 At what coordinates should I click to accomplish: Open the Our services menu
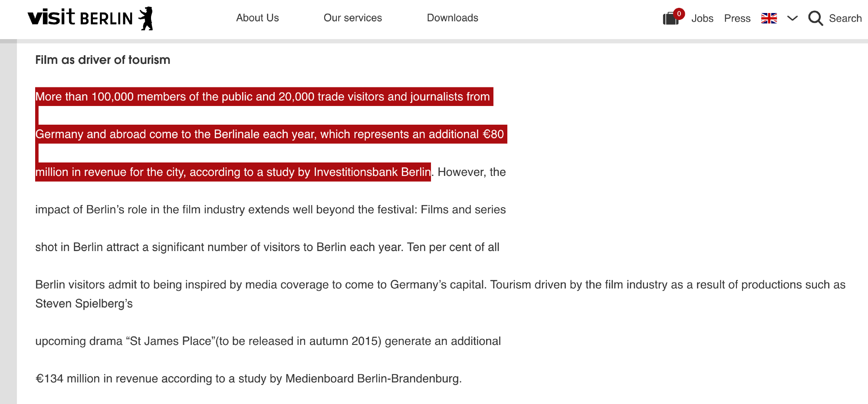352,18
